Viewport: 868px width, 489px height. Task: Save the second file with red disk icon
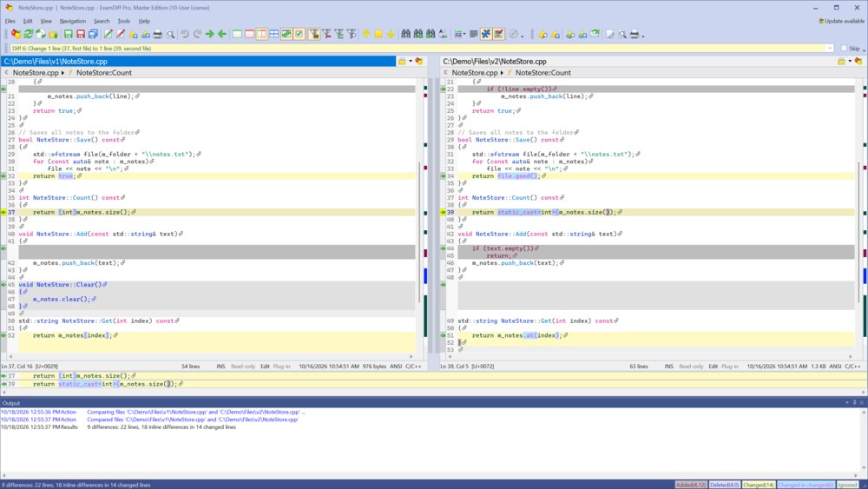click(x=80, y=35)
